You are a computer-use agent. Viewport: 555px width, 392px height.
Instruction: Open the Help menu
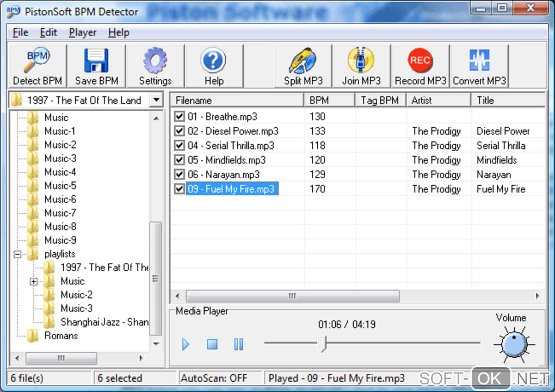(x=119, y=33)
